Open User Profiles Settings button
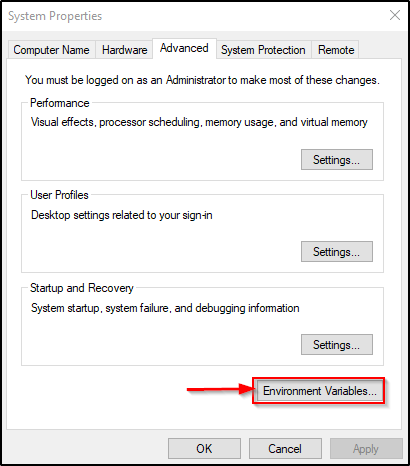 pos(337,252)
